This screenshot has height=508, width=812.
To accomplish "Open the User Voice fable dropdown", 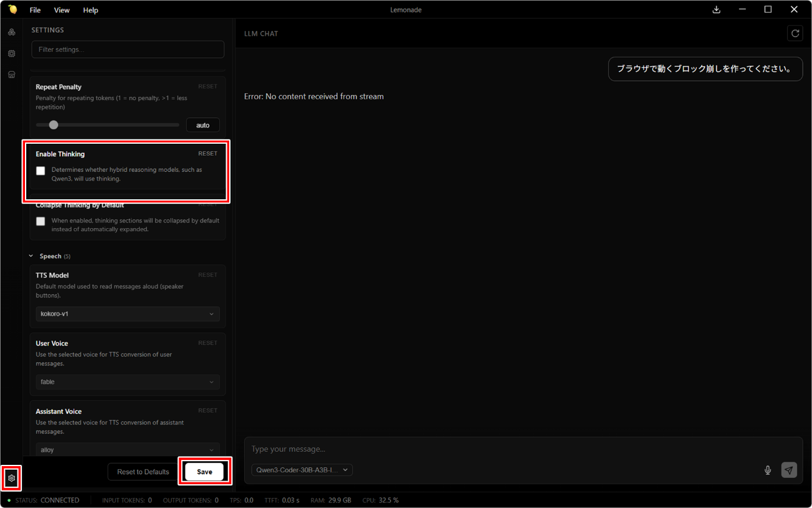I will [x=127, y=382].
